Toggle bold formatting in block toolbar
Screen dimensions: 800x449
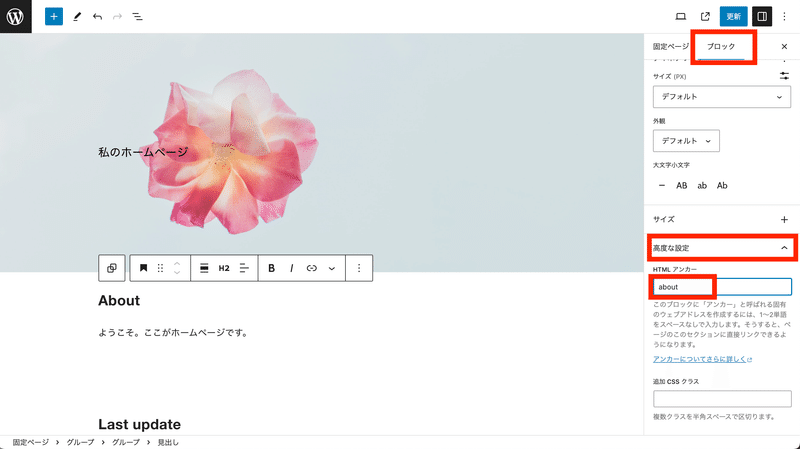tap(271, 268)
